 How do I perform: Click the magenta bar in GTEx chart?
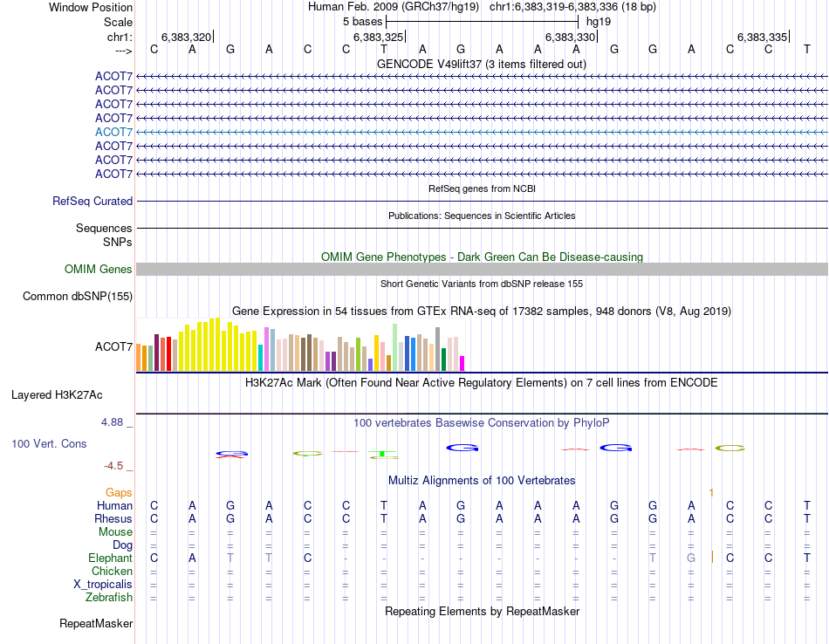point(462,364)
